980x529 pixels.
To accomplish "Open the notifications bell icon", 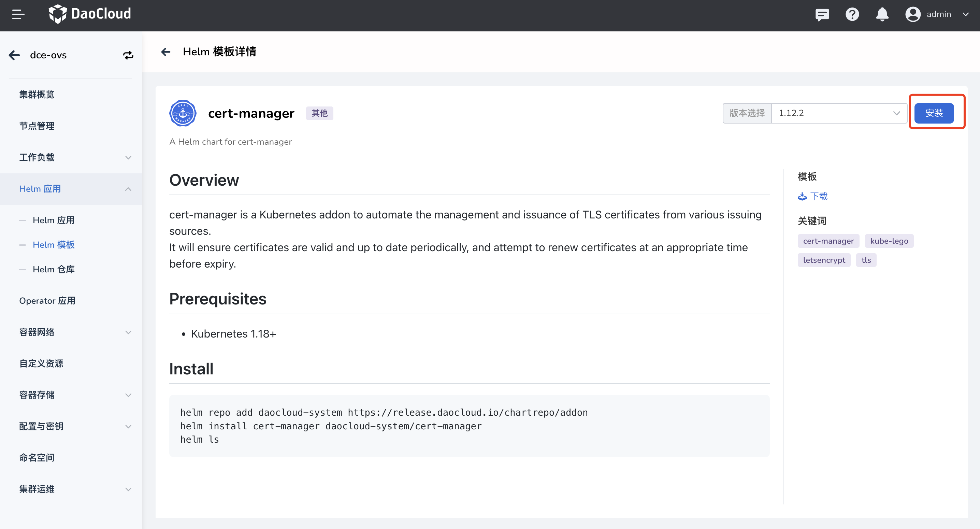I will pos(882,14).
